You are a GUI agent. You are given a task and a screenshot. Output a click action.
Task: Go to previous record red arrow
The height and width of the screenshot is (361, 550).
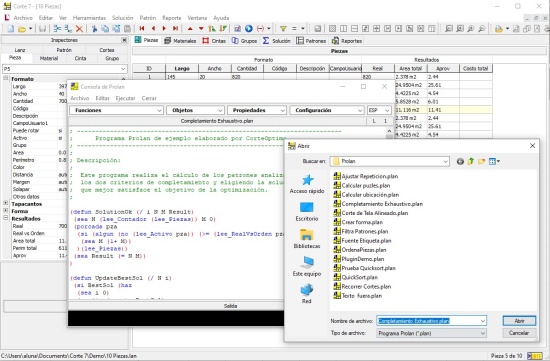[153, 29]
